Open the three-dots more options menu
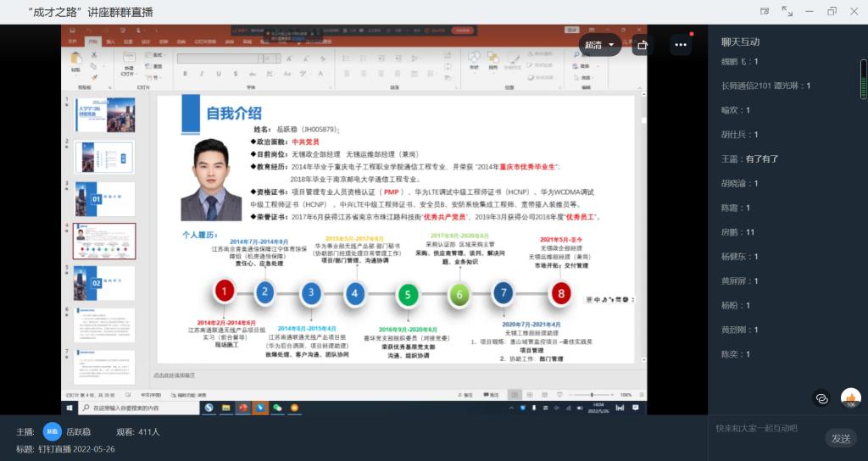The width and height of the screenshot is (868, 461). pyautogui.click(x=681, y=45)
